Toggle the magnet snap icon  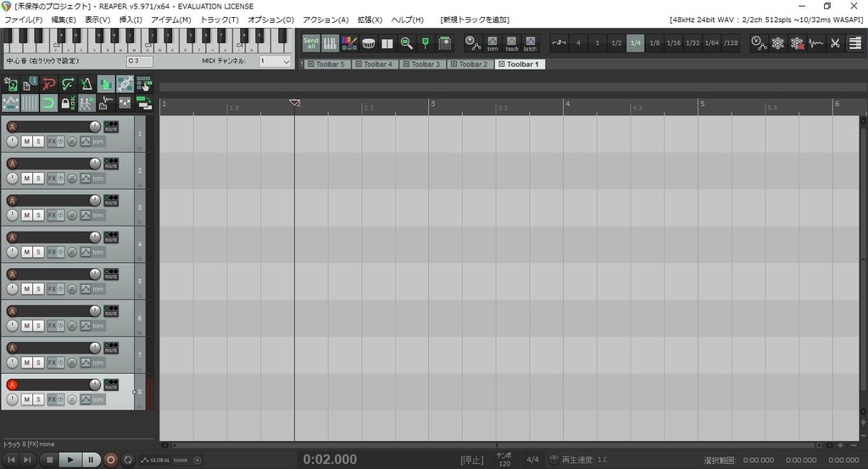(x=48, y=103)
